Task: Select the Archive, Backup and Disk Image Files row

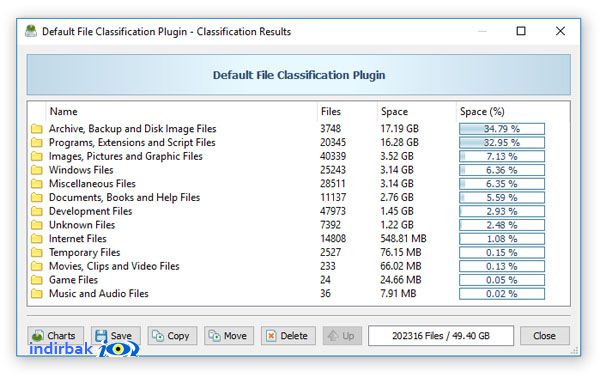Action: coord(298,129)
